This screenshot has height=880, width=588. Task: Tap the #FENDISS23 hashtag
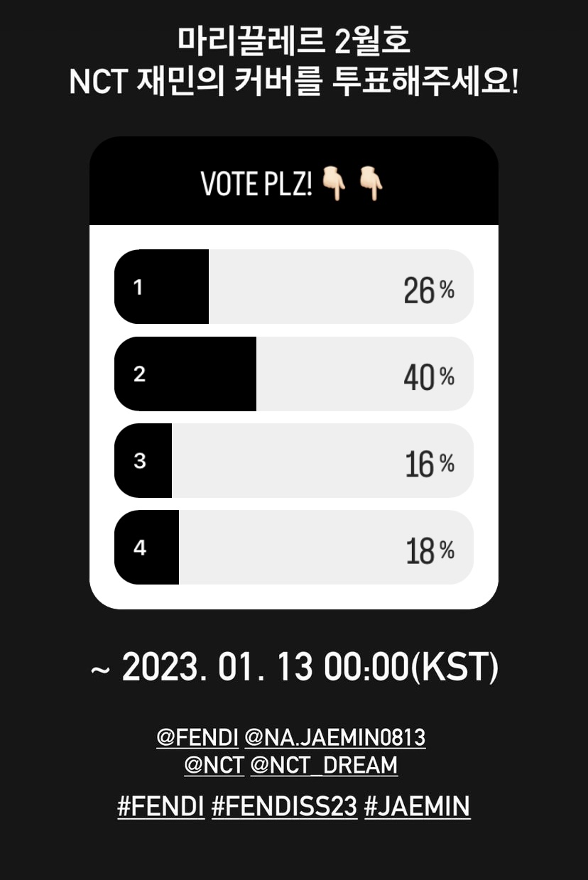coord(284,807)
